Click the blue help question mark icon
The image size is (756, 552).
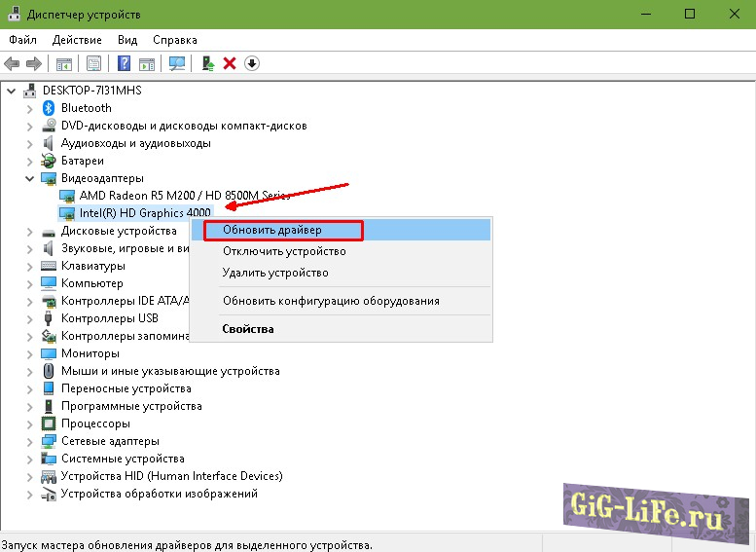point(125,63)
